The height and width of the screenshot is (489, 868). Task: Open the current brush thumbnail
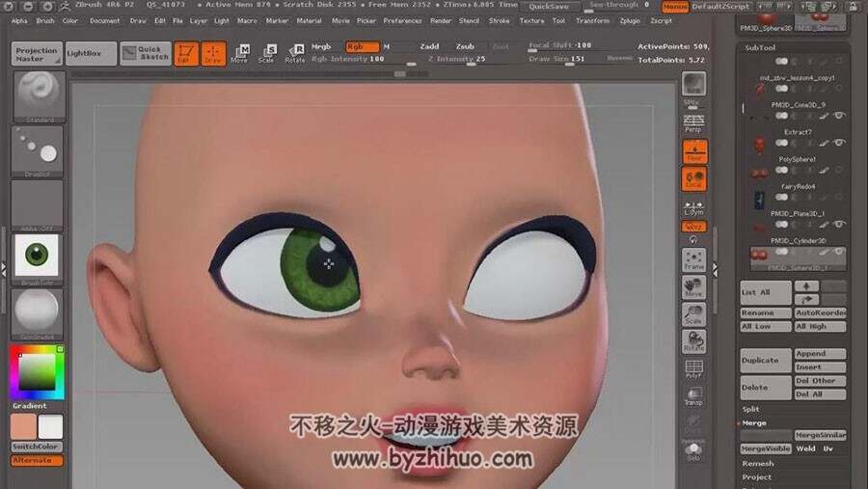[x=38, y=96]
